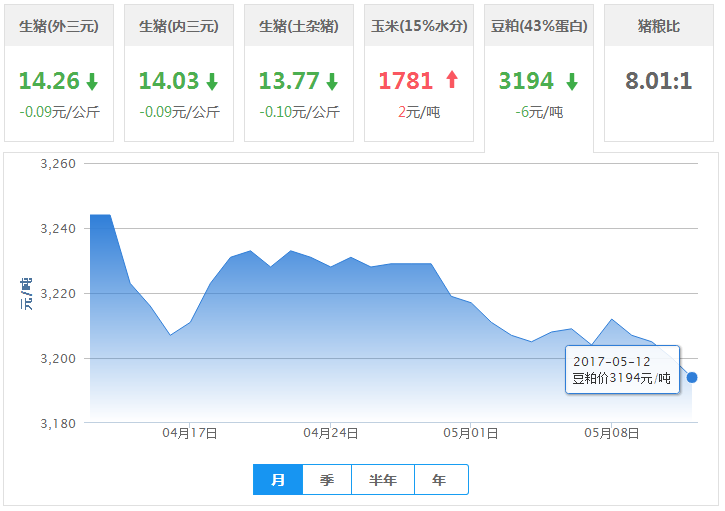The image size is (725, 511).
Task: Switch chart range to 月
Action: click(278, 480)
